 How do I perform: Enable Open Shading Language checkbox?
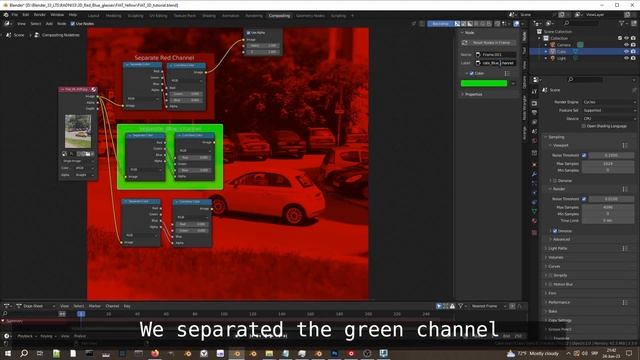click(x=584, y=127)
